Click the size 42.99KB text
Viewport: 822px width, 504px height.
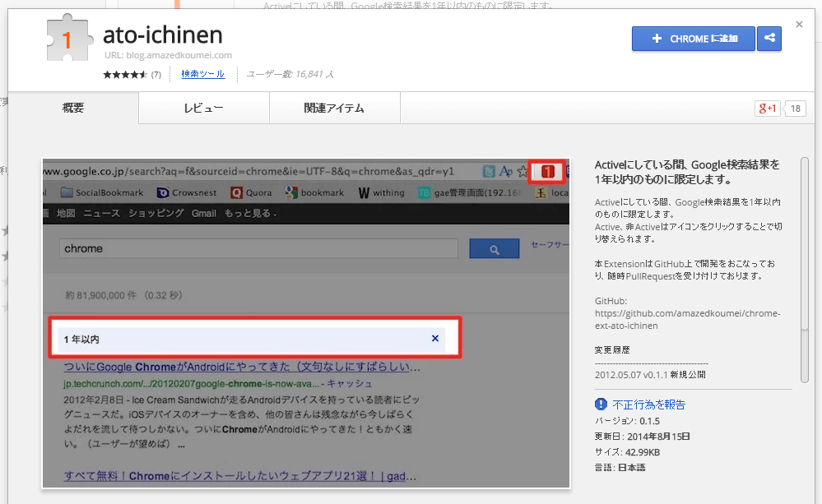click(628, 452)
